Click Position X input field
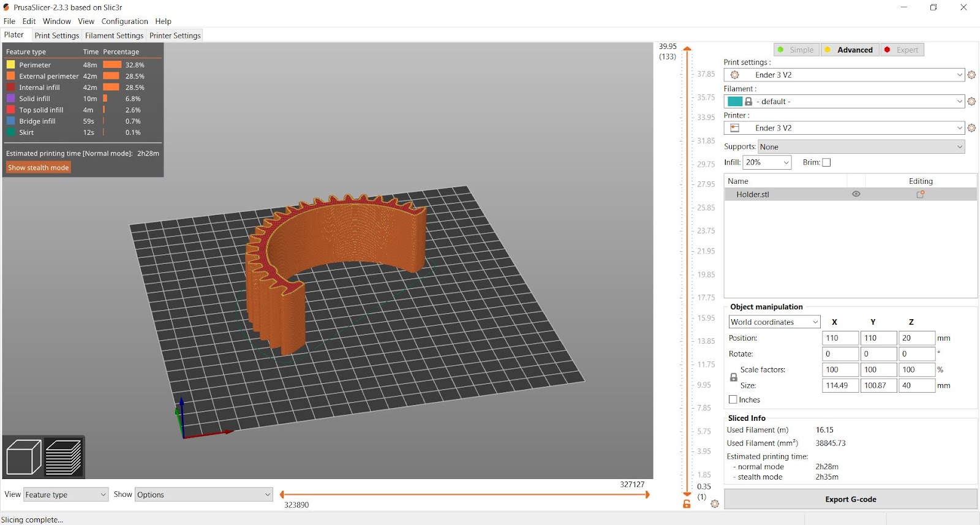The height and width of the screenshot is (525, 980). [840, 338]
